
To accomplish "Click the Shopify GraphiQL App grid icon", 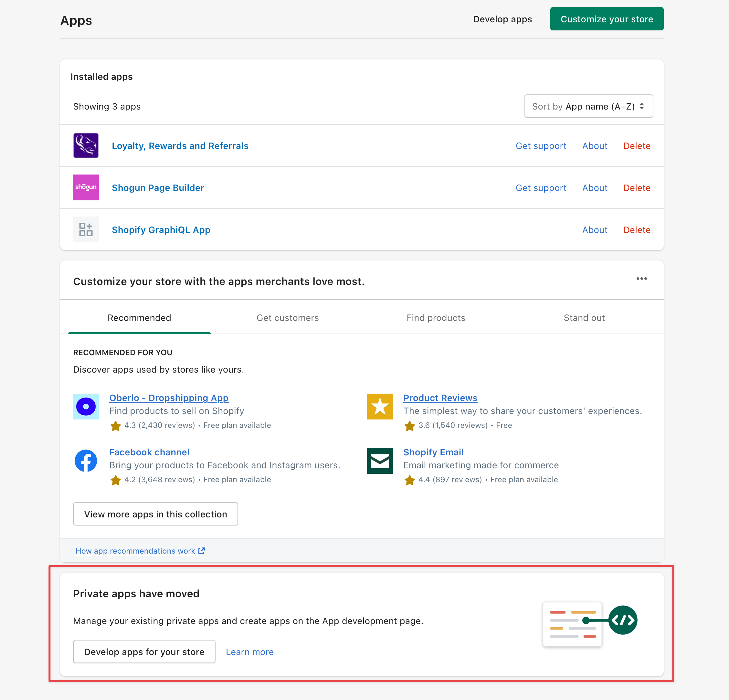I will click(x=86, y=229).
